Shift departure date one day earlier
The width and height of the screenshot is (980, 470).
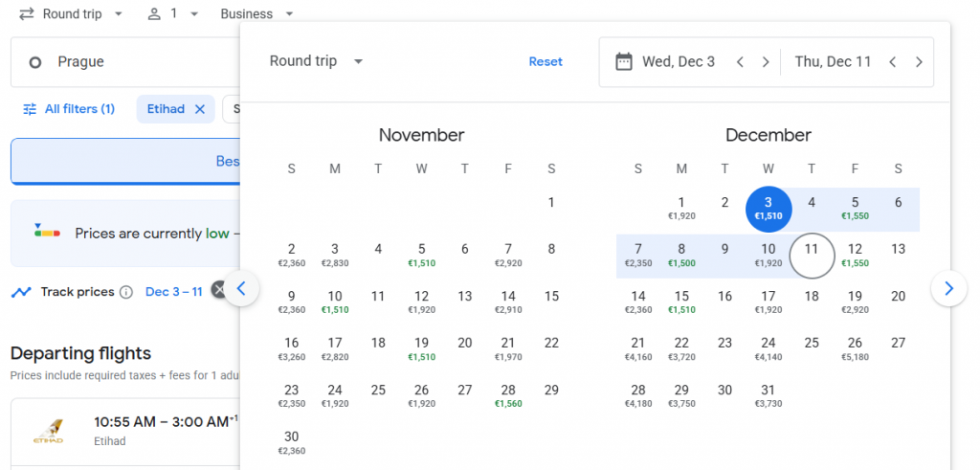740,61
